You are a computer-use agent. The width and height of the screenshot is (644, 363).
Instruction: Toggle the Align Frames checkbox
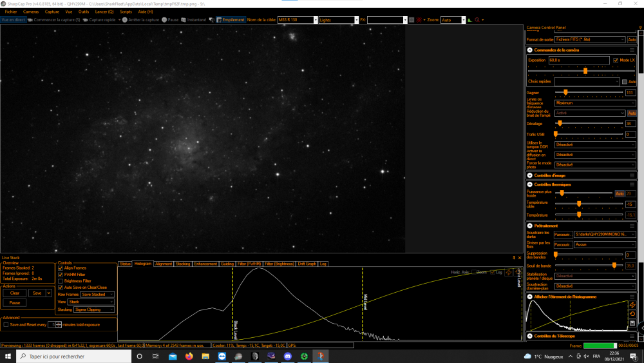click(61, 268)
